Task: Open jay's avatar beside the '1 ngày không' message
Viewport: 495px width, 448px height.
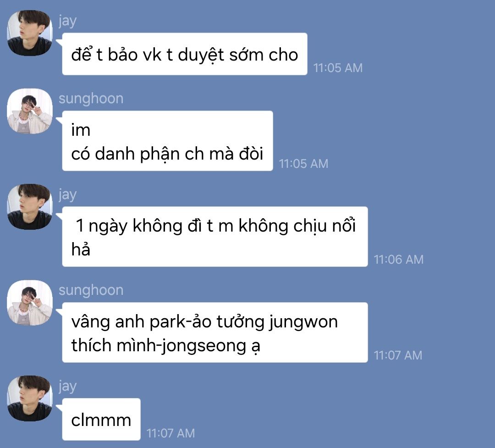Action: pos(30,207)
